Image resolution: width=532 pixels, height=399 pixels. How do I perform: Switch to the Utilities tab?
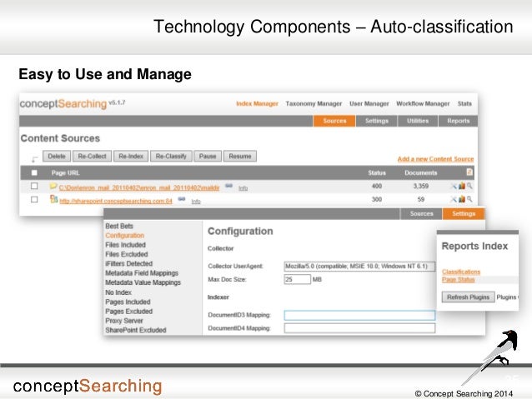click(418, 121)
